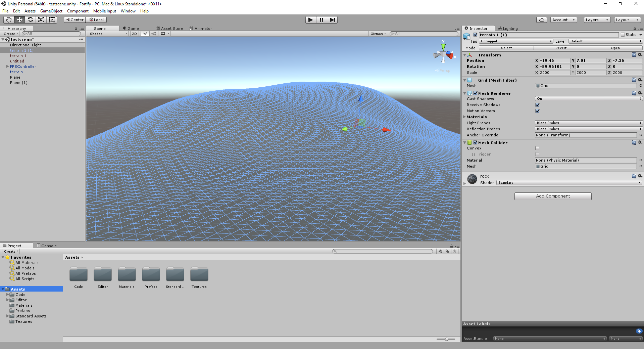Expand the Materials section
The width and height of the screenshot is (644, 349).
[x=464, y=117]
